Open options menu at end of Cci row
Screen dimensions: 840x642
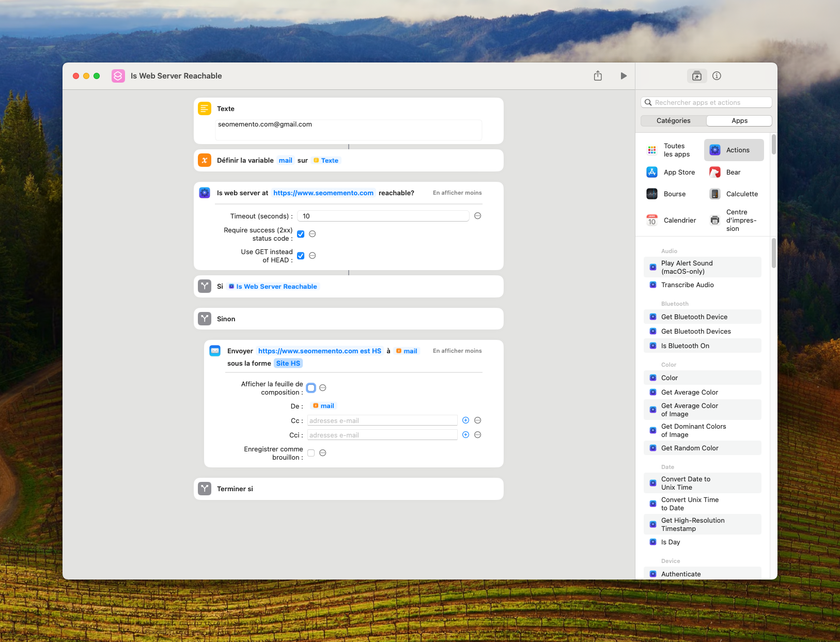click(x=478, y=435)
